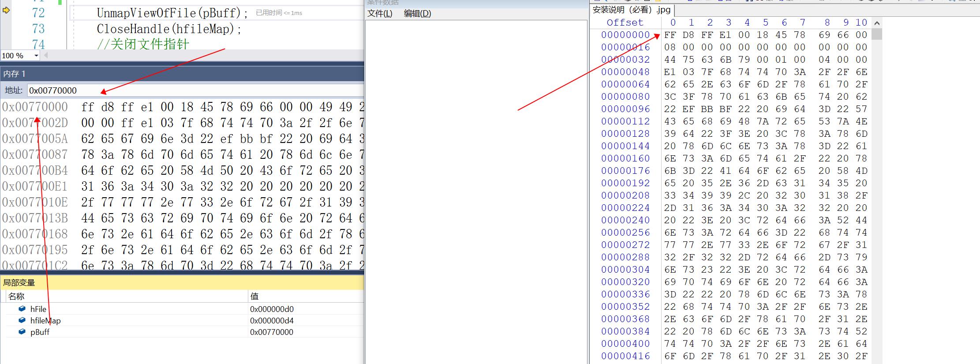The image size is (980, 364).
Task: Click the Address label 地址: in the memory panel
Action: [x=14, y=90]
